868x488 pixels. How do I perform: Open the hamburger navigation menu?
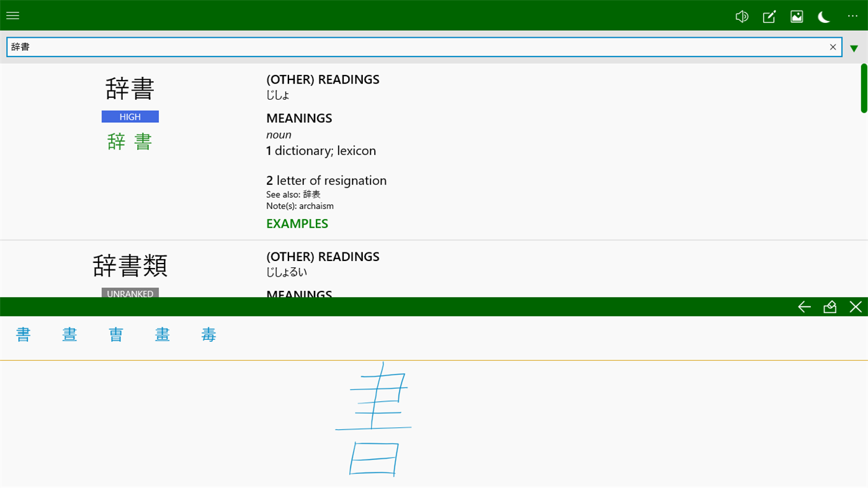[x=12, y=16]
